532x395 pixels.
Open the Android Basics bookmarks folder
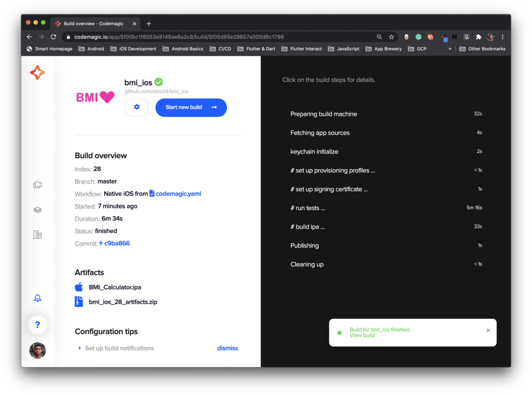pos(183,49)
